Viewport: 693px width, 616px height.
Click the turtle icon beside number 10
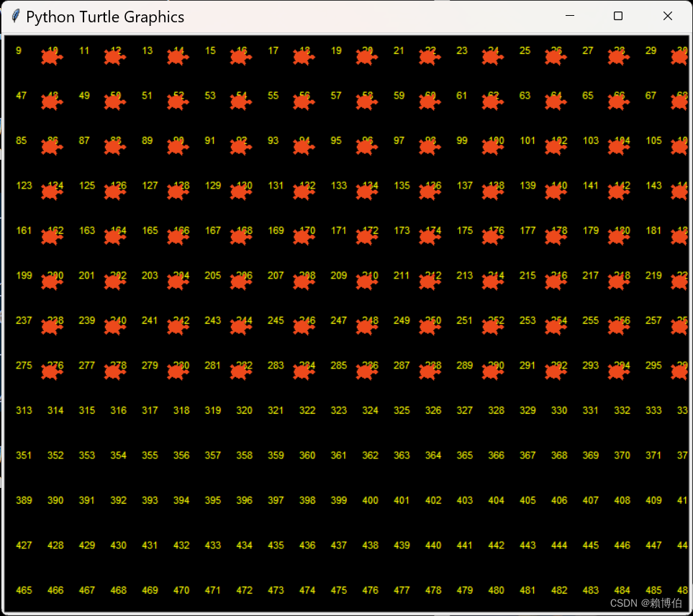click(52, 55)
